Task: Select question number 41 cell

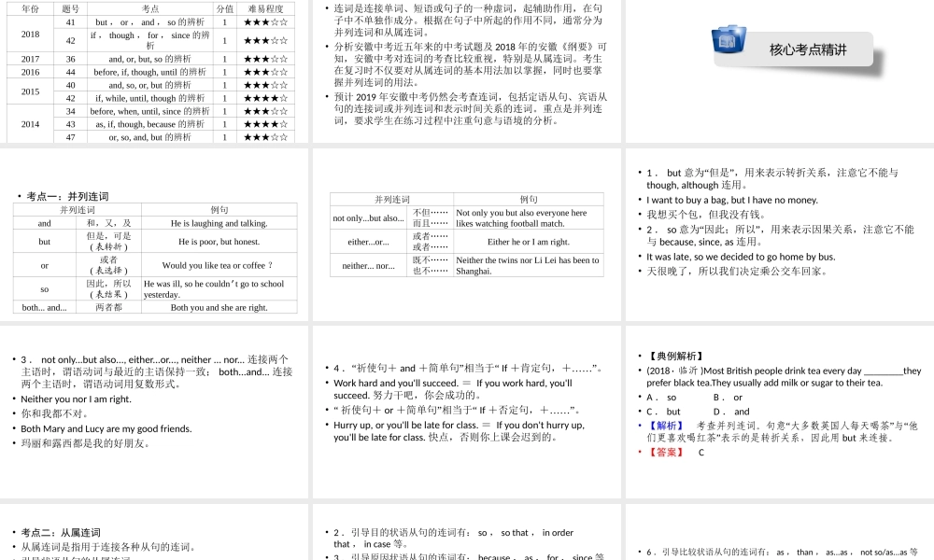Action: (x=70, y=22)
